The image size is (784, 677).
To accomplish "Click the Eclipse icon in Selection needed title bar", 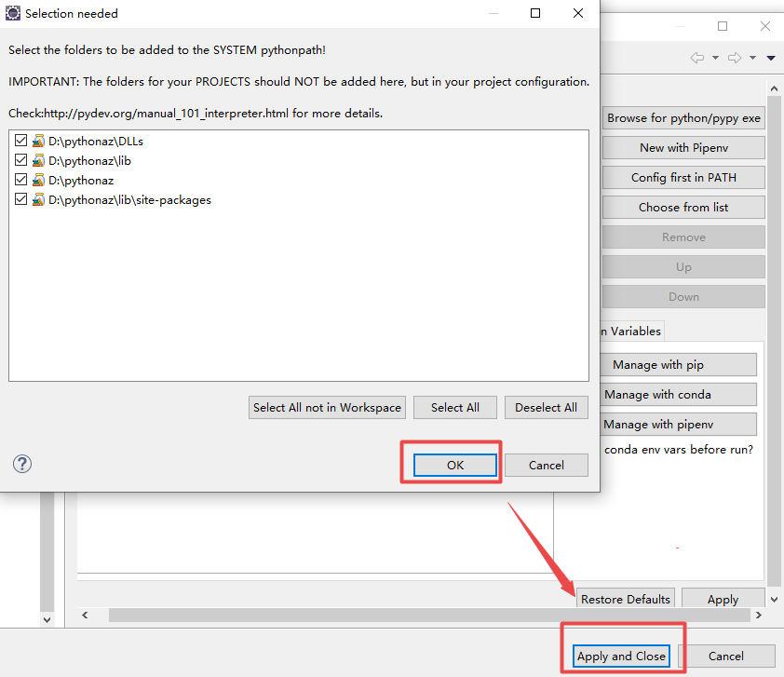I will 12,13.
